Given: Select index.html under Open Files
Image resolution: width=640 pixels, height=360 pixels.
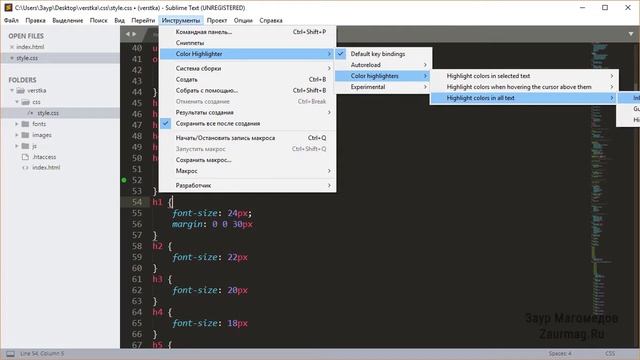Looking at the screenshot, I should tap(30, 47).
